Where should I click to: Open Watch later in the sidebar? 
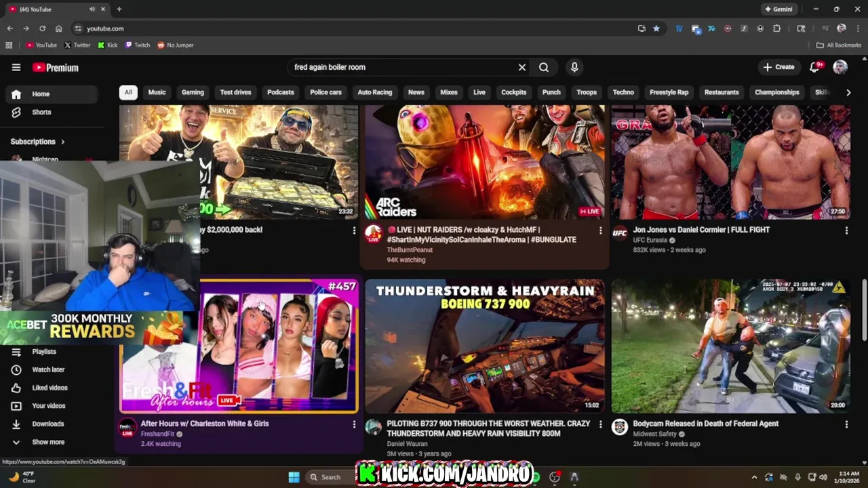[50, 369]
